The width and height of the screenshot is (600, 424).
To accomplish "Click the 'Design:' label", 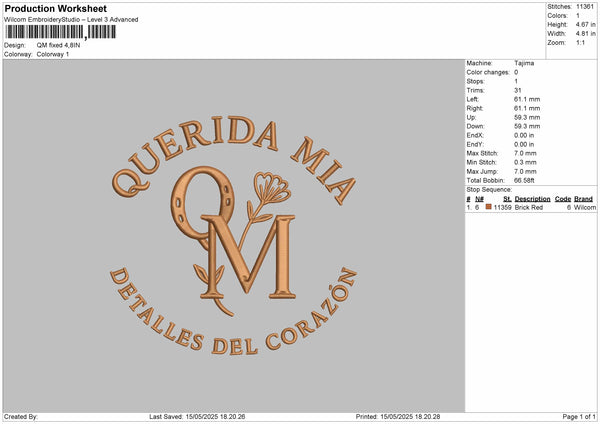I will click(x=15, y=45).
